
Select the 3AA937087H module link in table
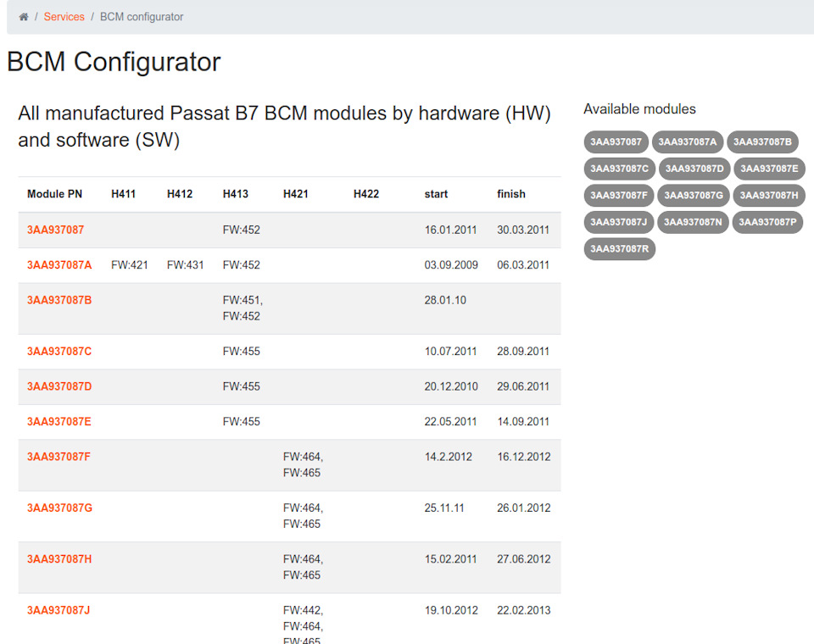tap(59, 559)
